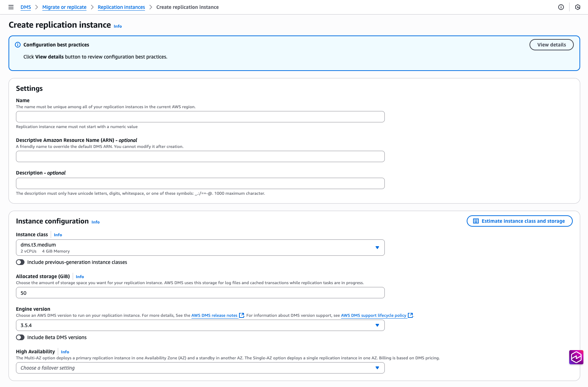588x387 pixels.
Task: Open the DMS breadcrumb link
Action: pyautogui.click(x=26, y=7)
